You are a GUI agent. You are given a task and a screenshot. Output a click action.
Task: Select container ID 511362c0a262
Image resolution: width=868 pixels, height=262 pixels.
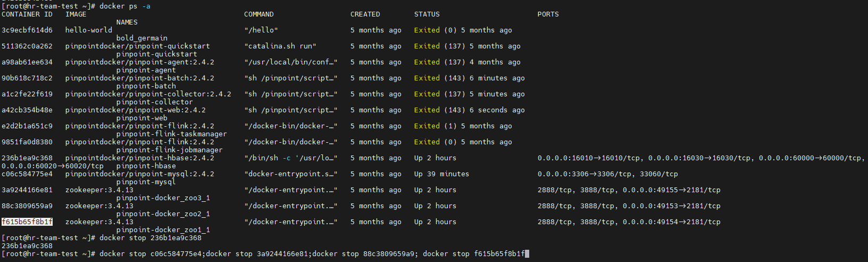[27, 46]
